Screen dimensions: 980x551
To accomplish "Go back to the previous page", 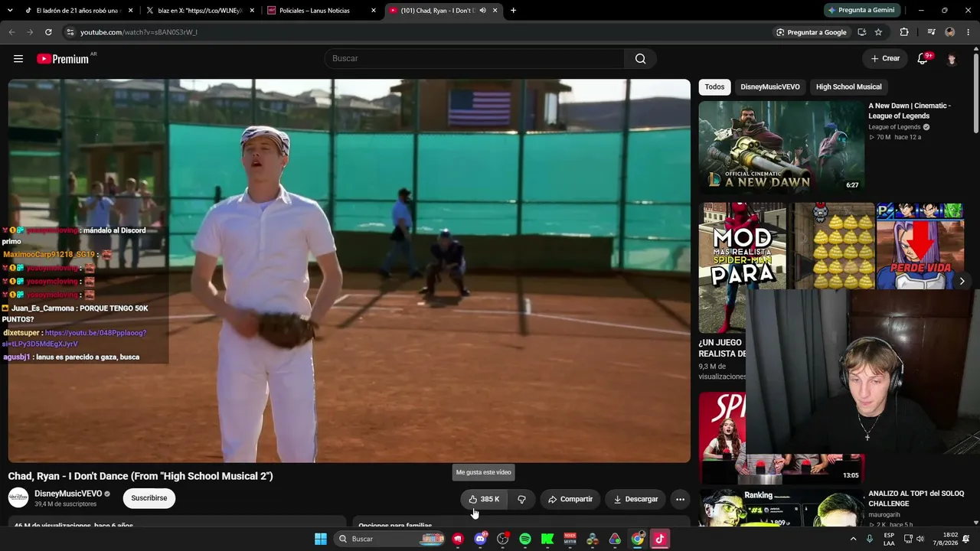I will coord(11,32).
